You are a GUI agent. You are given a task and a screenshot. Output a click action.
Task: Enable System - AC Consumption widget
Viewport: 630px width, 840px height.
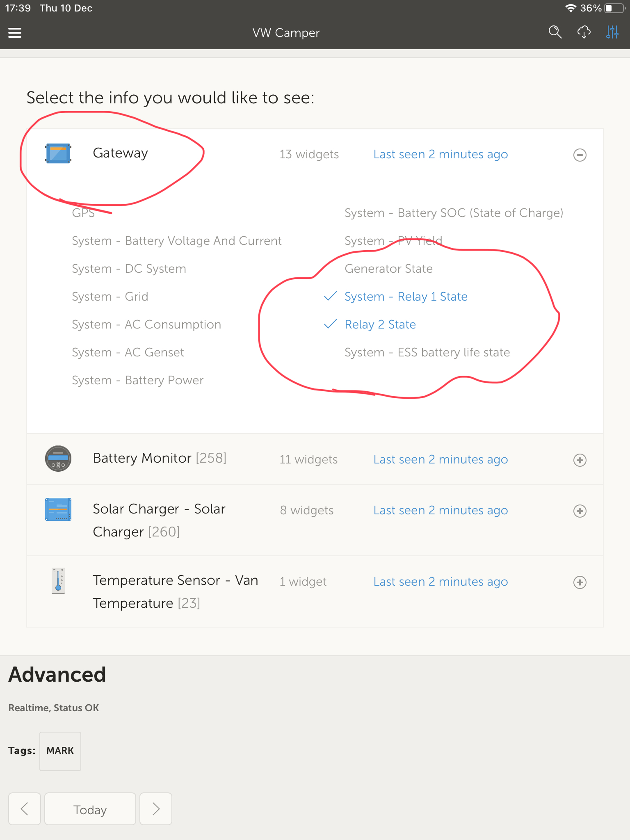[146, 324]
